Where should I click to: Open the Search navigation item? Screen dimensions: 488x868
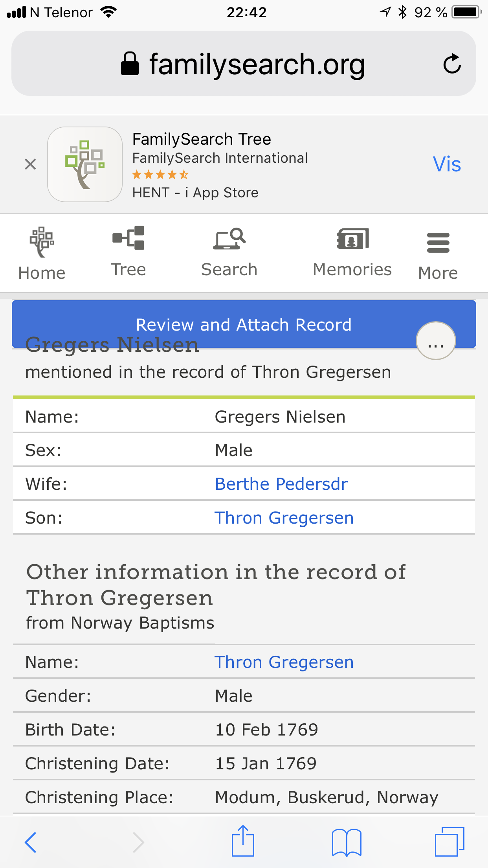click(x=229, y=252)
